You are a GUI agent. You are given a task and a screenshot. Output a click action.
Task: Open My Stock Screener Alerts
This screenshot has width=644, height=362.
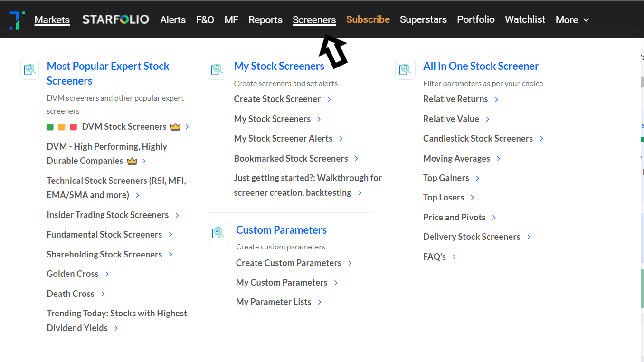pos(283,139)
